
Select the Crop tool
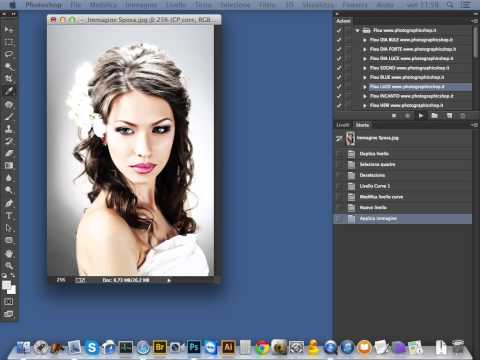(9, 79)
